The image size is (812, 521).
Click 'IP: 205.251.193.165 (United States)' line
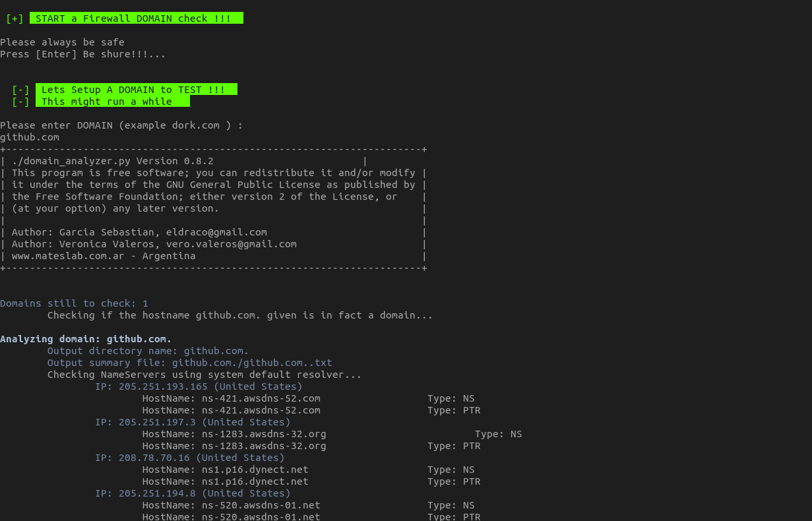pyautogui.click(x=199, y=386)
